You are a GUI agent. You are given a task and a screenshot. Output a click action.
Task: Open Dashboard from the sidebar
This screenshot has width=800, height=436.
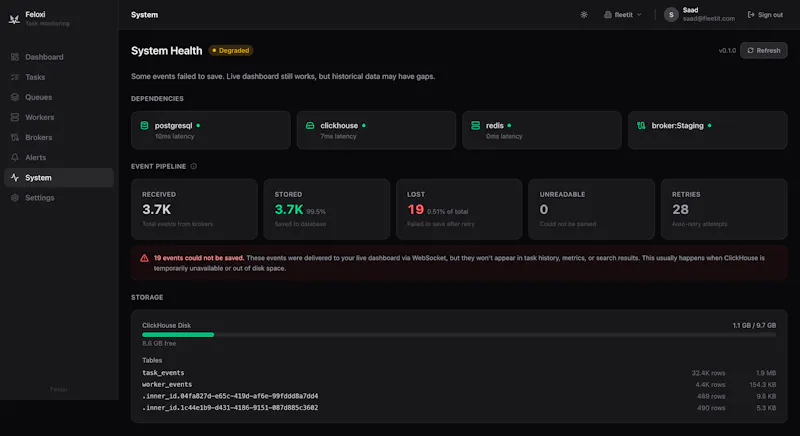click(x=59, y=57)
